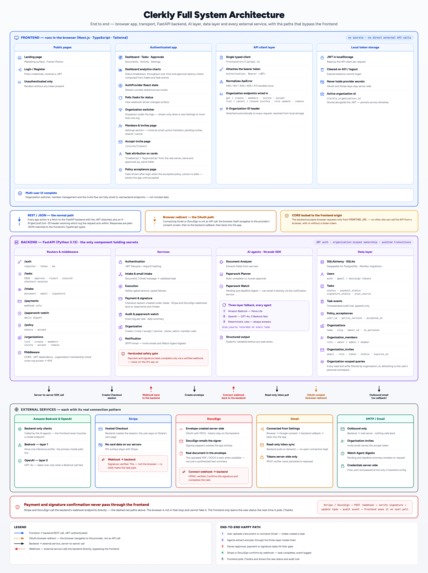Click the No card data on our servers text
Image resolution: width=428 pixels, height=573 pixels.
pyautogui.click(x=123, y=444)
